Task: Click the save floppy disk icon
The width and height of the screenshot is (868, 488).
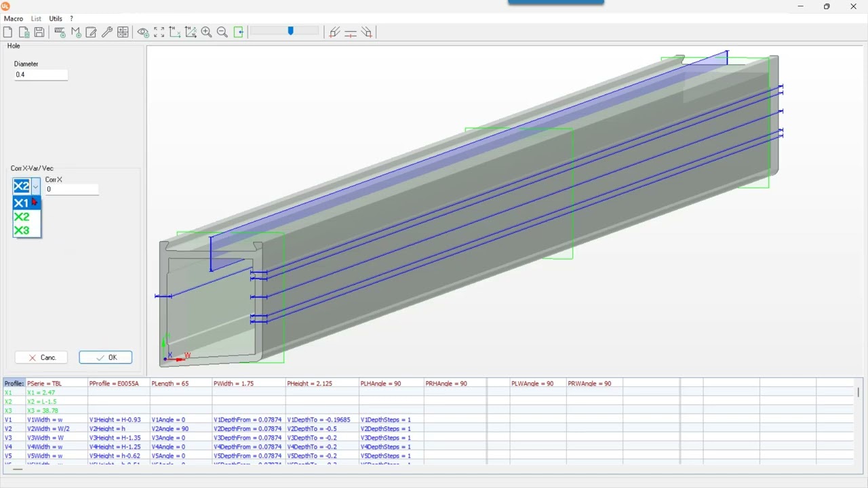Action: 39,32
